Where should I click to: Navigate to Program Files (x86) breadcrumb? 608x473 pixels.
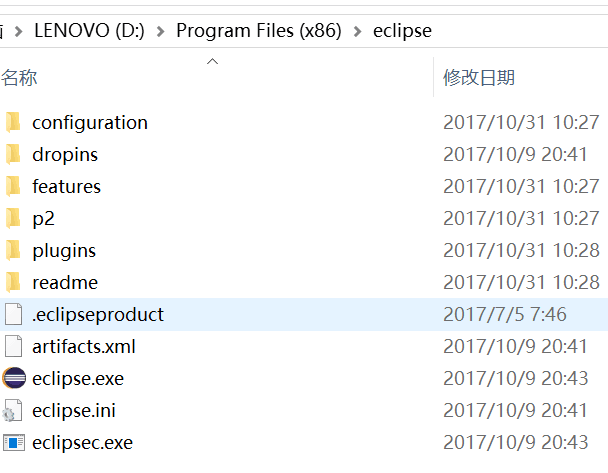259,31
